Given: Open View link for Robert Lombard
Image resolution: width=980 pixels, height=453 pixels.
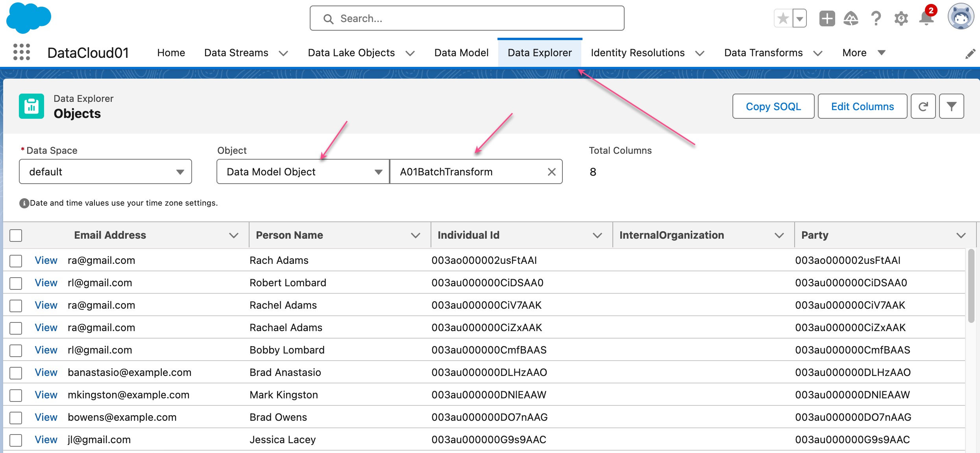Looking at the screenshot, I should click(x=46, y=283).
